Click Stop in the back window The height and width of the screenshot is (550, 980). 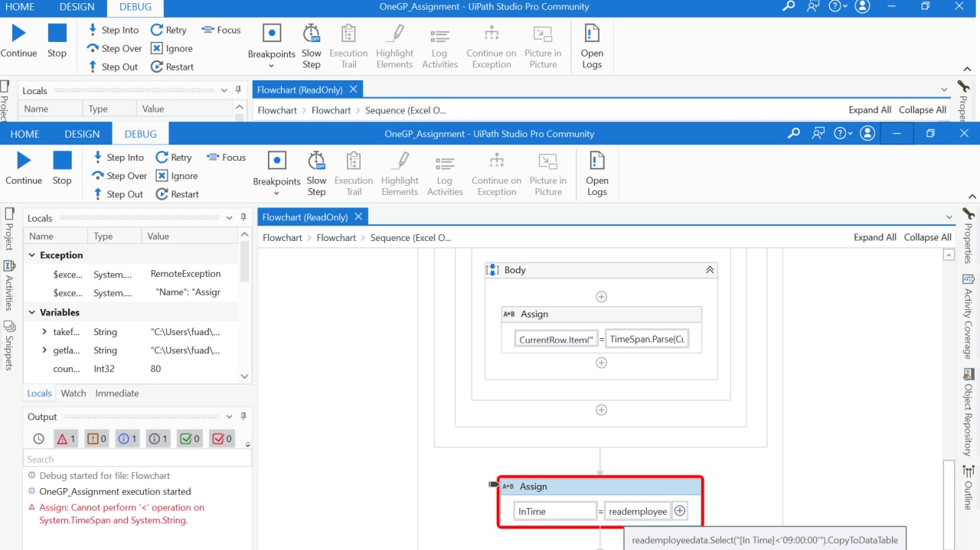[x=57, y=41]
